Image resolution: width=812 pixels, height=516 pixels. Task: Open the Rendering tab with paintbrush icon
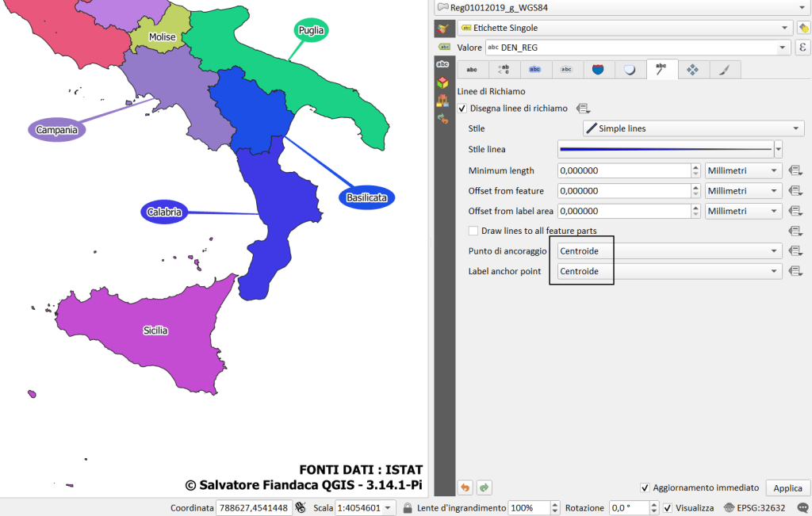[x=724, y=70]
